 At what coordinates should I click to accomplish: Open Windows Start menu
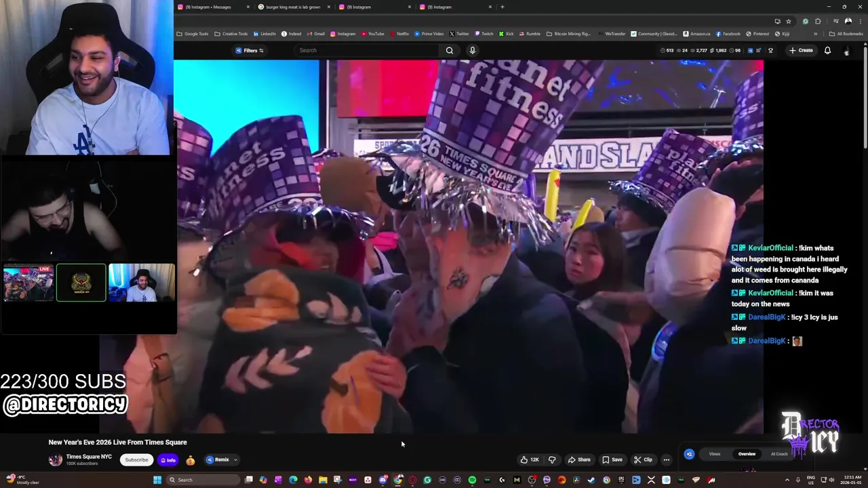coord(157,480)
